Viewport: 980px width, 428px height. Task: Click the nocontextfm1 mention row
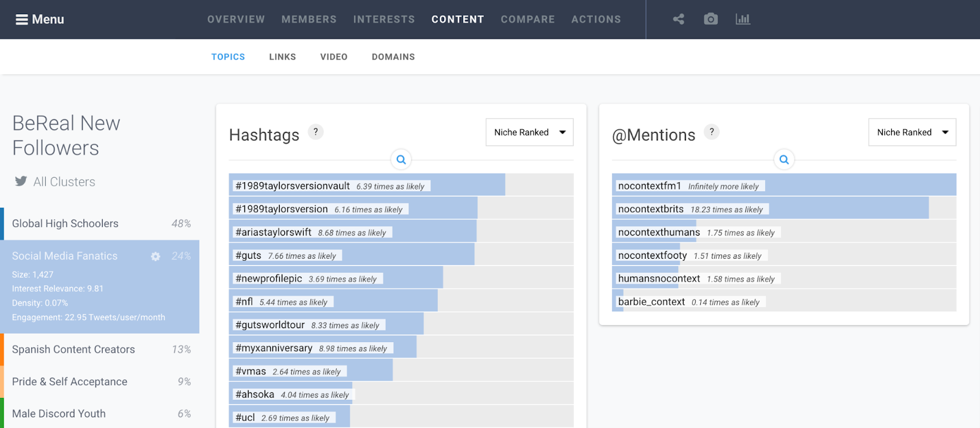tap(784, 185)
